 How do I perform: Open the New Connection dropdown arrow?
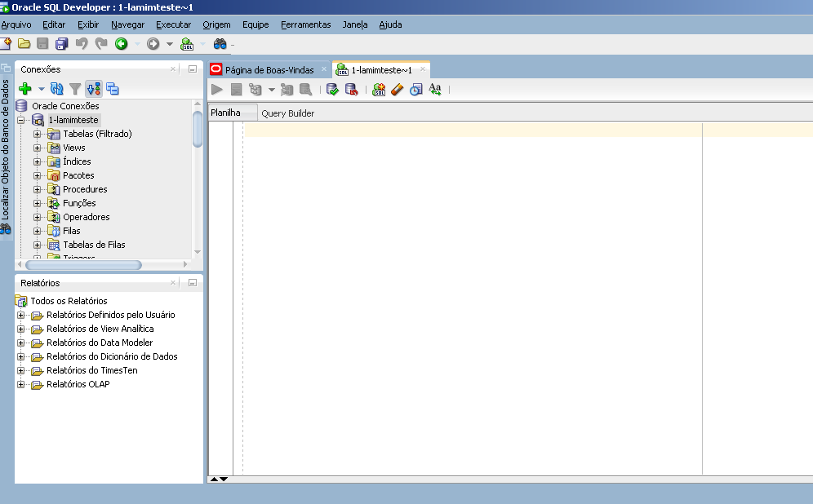click(42, 89)
